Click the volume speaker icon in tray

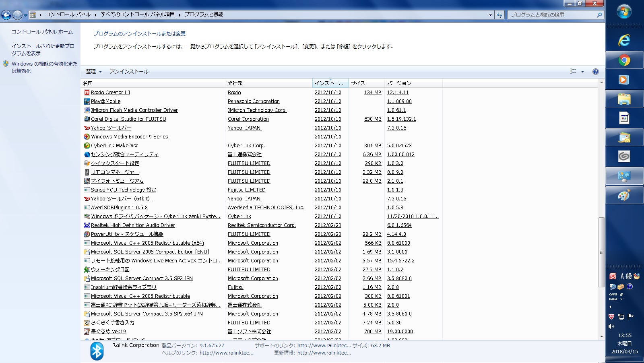(611, 326)
